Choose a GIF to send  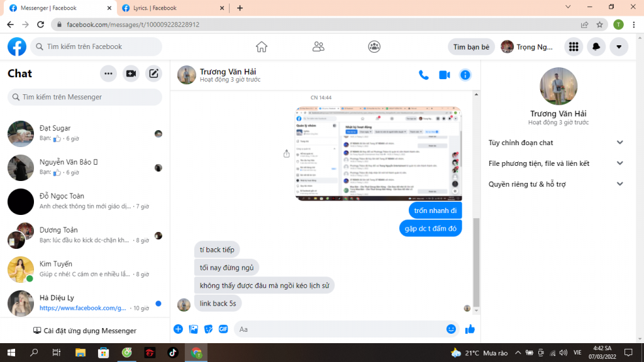pyautogui.click(x=223, y=329)
